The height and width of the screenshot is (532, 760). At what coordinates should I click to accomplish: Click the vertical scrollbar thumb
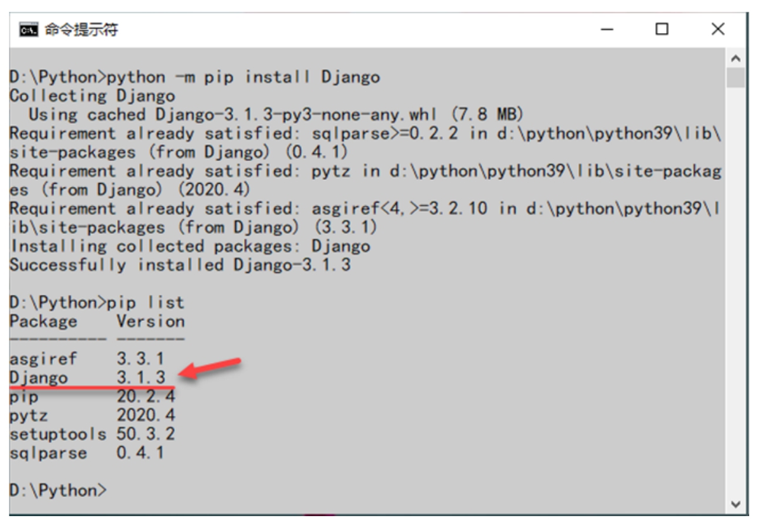click(735, 78)
